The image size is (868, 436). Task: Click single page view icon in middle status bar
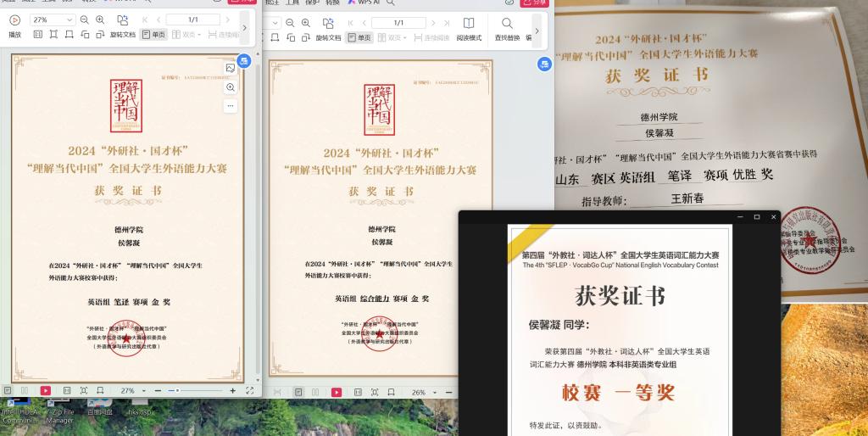tap(298, 392)
